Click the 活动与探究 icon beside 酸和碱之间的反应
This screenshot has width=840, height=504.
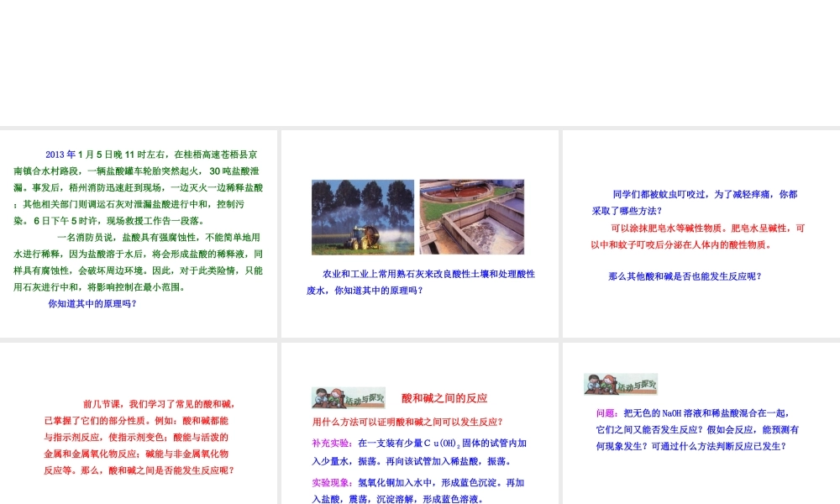click(x=349, y=398)
